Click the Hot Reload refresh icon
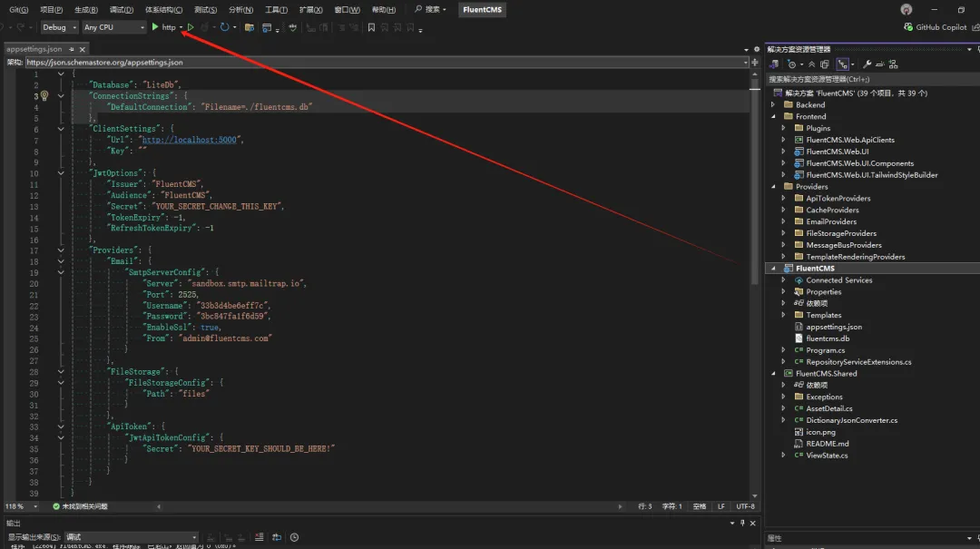Screen dimensions: 980x549 [223, 27]
